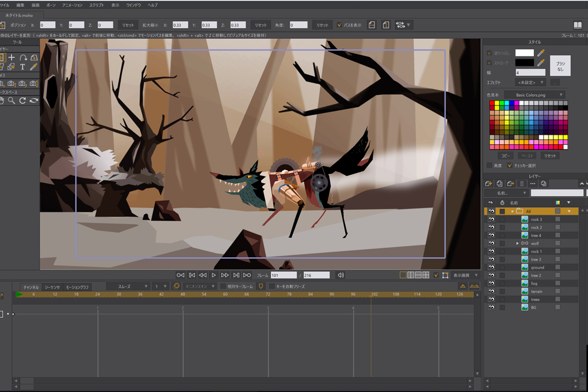Uncheck the チェッカー選択 checkbox
This screenshot has height=392, width=588.
click(x=510, y=165)
